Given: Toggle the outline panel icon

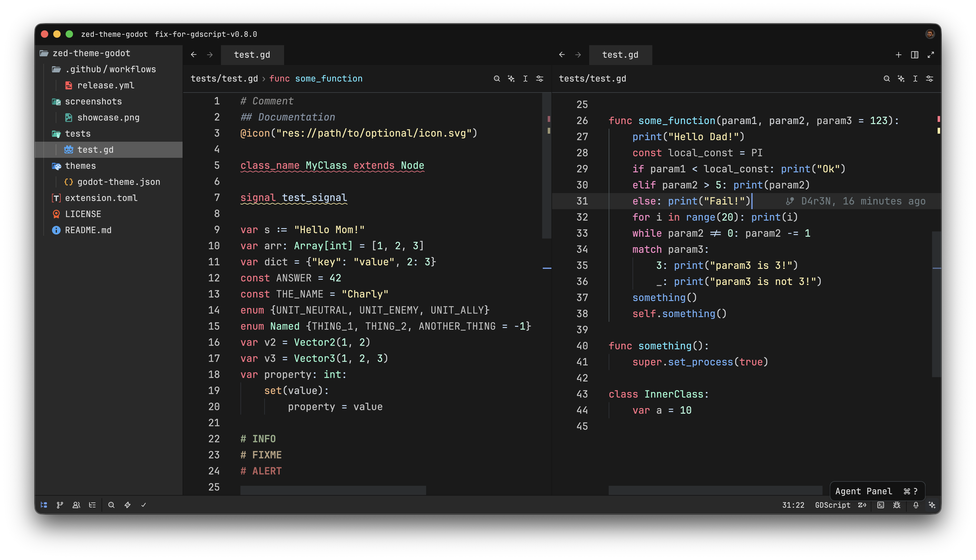Looking at the screenshot, I should (x=92, y=505).
